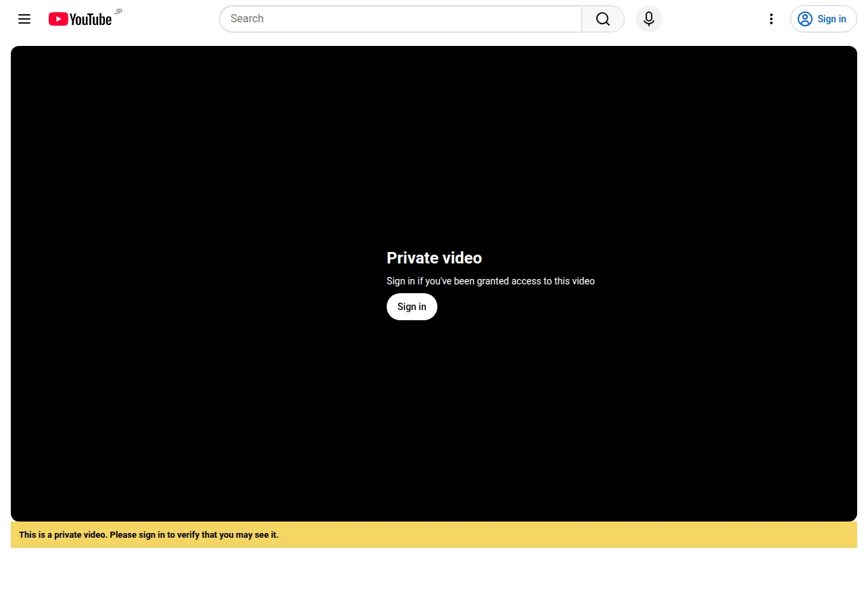
Task: Click the yellow private video notice text
Action: pyautogui.click(x=149, y=535)
